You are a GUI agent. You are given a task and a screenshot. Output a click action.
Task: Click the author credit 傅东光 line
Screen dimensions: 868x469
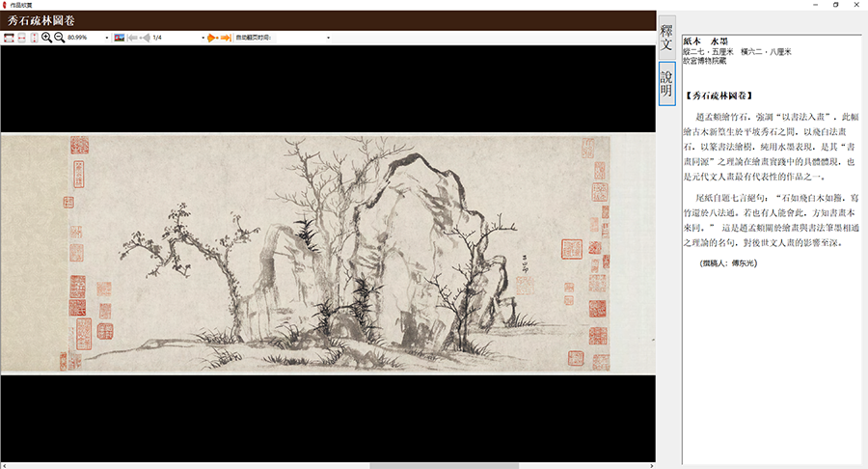[x=728, y=263]
